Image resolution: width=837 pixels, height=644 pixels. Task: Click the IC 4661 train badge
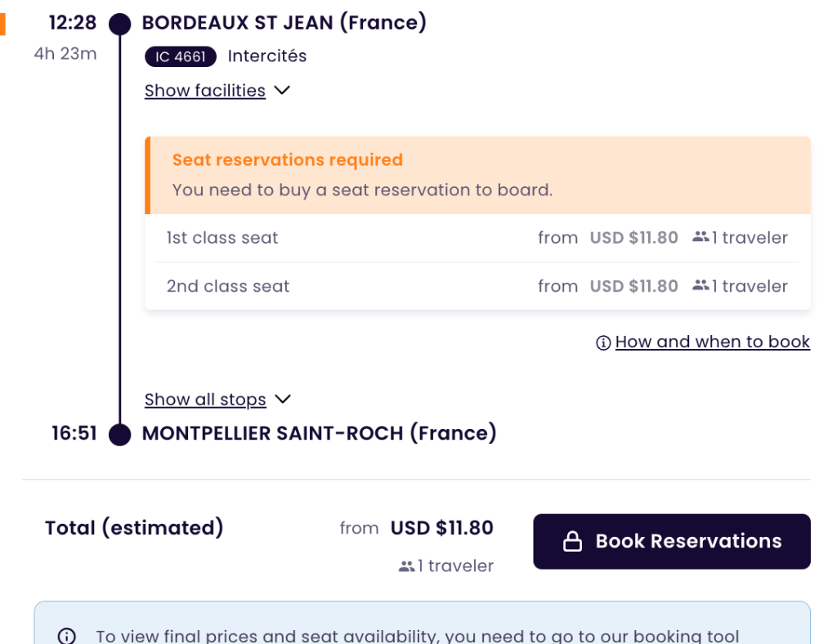(x=181, y=56)
